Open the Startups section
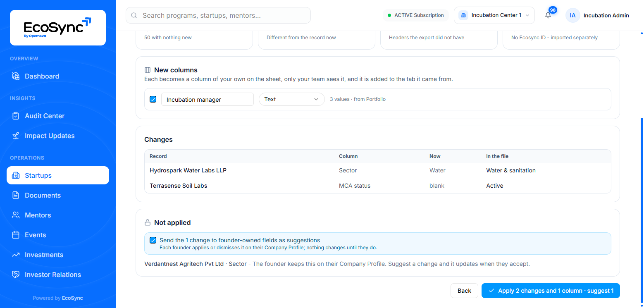644x308 pixels. click(x=58, y=175)
